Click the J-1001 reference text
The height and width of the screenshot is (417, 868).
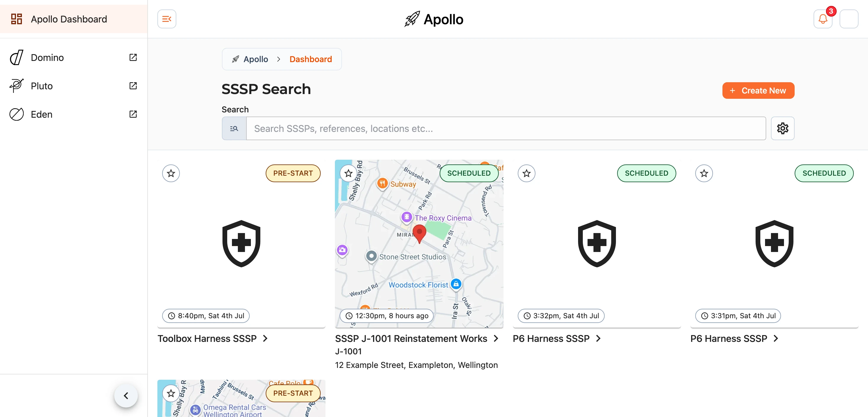coord(348,351)
